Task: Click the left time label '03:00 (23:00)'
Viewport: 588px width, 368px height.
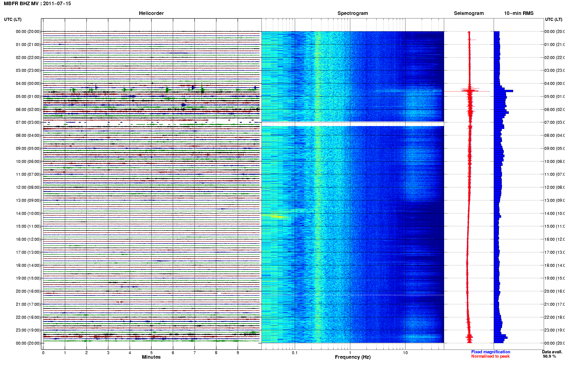Action: (x=28, y=70)
